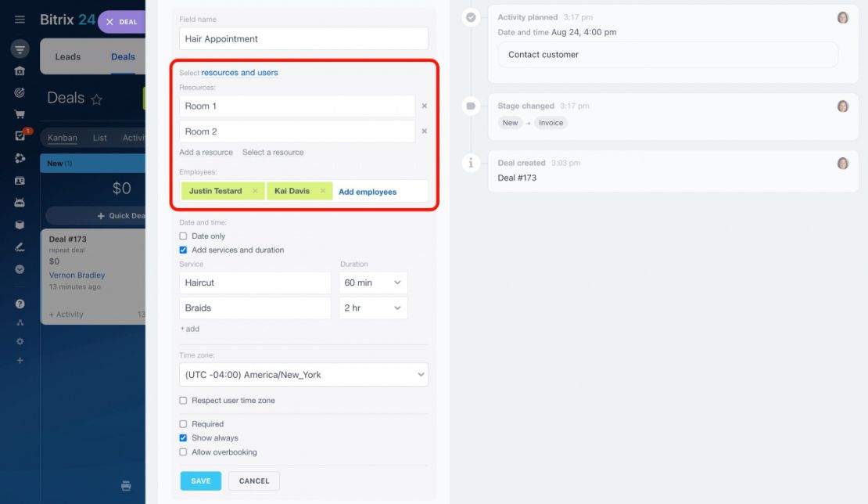Cancel the field editing
Image resolution: width=868 pixels, height=504 pixels.
coord(254,481)
